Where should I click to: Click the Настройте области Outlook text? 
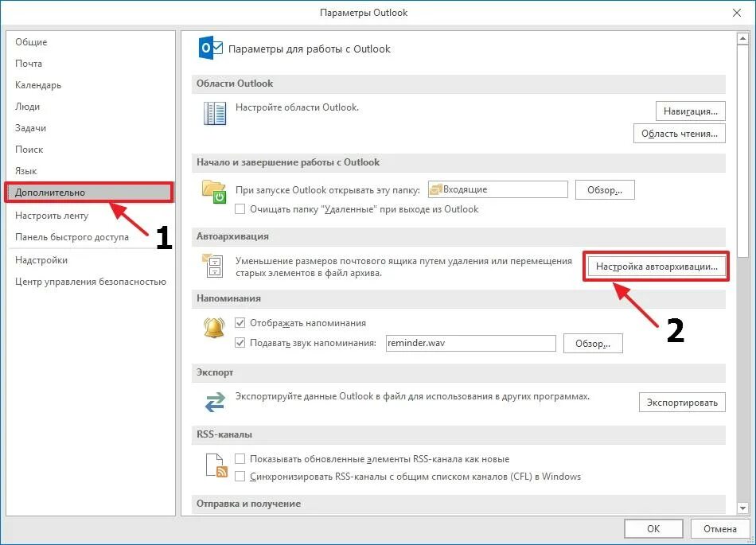click(x=297, y=107)
